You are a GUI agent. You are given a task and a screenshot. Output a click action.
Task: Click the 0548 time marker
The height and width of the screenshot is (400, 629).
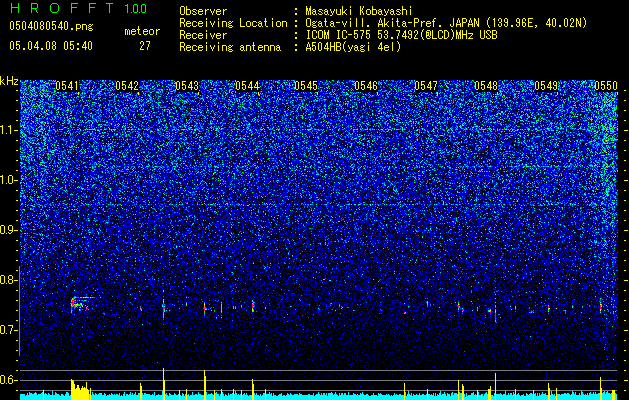pos(486,86)
